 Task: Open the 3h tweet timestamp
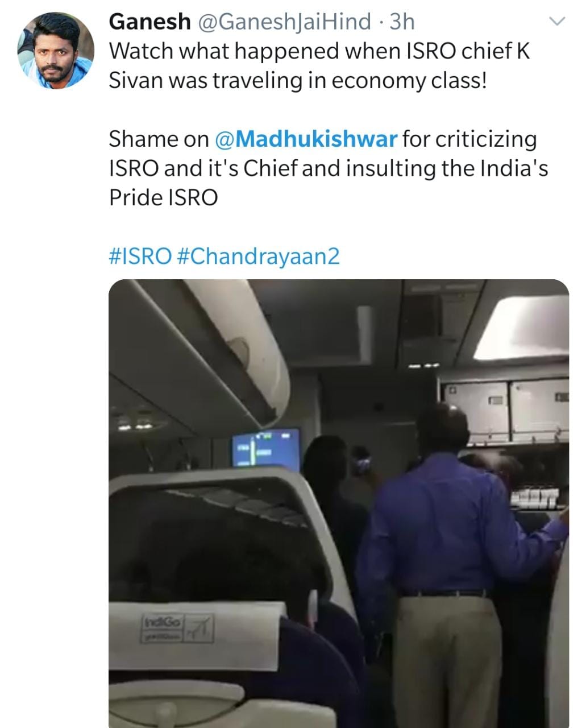tap(402, 22)
